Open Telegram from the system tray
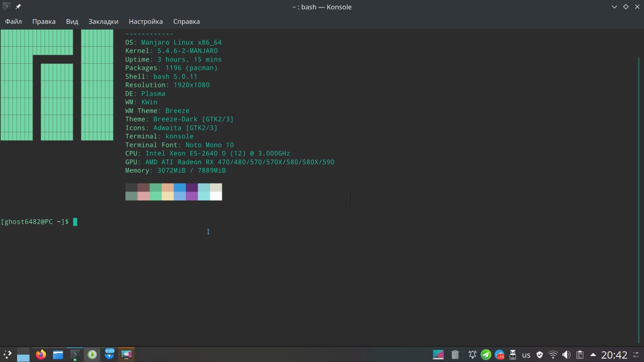Image resolution: width=644 pixels, height=362 pixels. [486, 354]
